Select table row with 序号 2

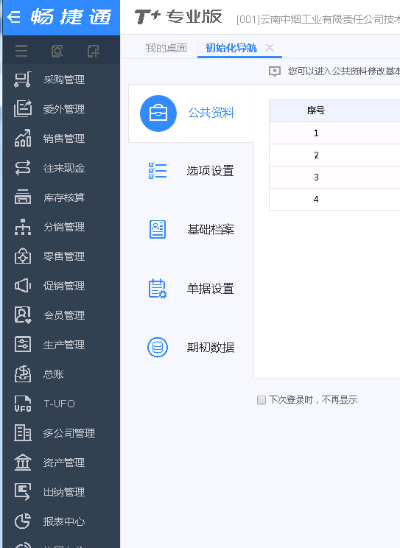tap(335, 155)
